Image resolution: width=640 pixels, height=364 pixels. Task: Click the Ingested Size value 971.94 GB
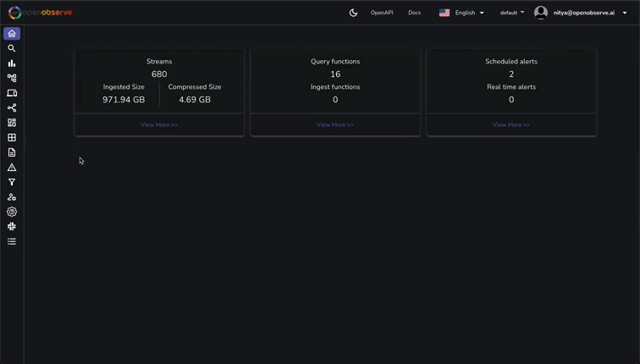(124, 100)
